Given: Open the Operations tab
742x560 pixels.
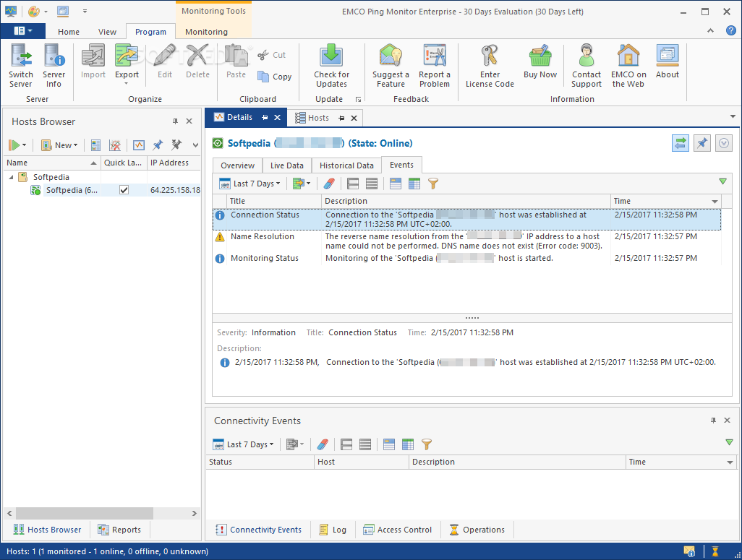Looking at the screenshot, I should point(477,530).
